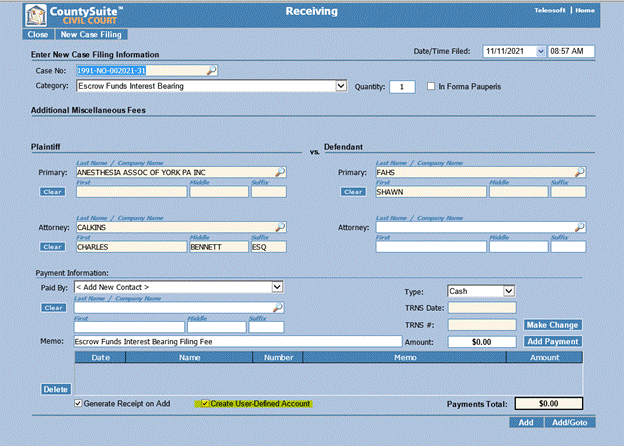Click attorney first name CHARLES field
This screenshot has width=624, height=446.
131,247
